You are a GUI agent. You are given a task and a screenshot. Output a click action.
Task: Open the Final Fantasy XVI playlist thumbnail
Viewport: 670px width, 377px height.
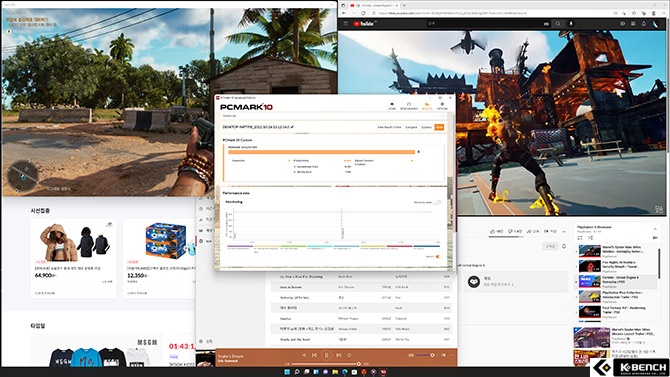pyautogui.click(x=590, y=312)
